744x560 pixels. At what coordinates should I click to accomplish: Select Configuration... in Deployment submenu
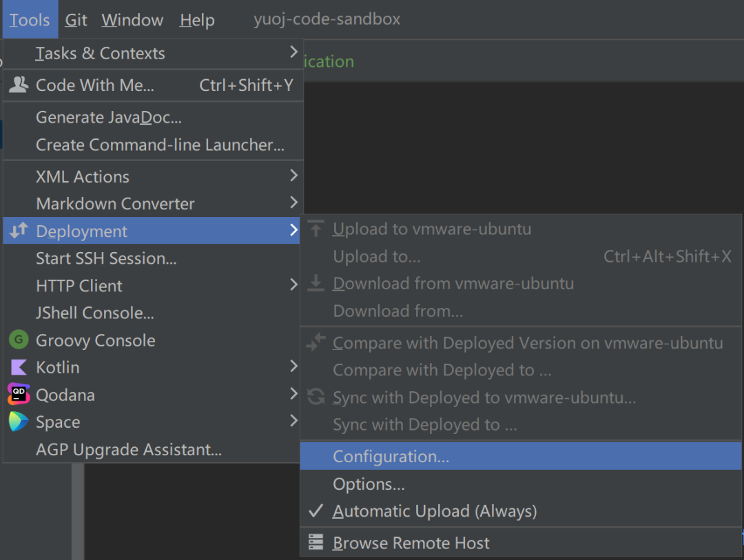pos(391,457)
